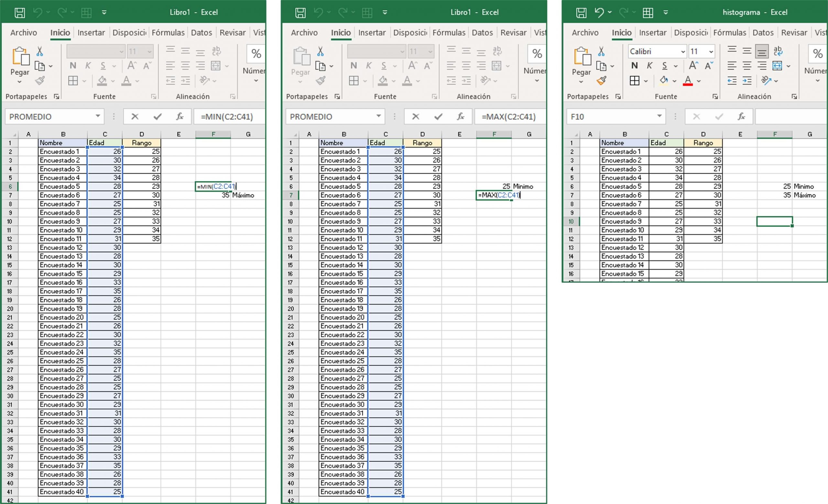
Task: Save the histograma workbook with the disk icon
Action: (581, 12)
